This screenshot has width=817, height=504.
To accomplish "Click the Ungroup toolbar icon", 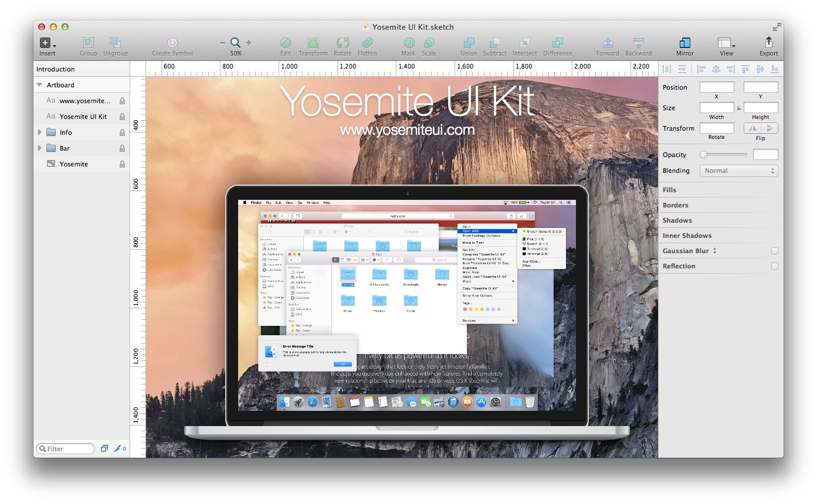I will [116, 43].
